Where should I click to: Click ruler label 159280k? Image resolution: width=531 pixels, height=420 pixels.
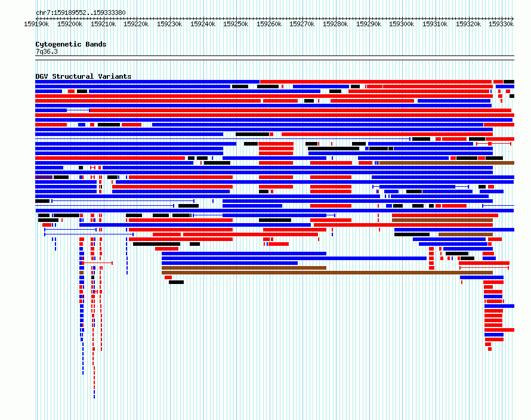(x=335, y=24)
